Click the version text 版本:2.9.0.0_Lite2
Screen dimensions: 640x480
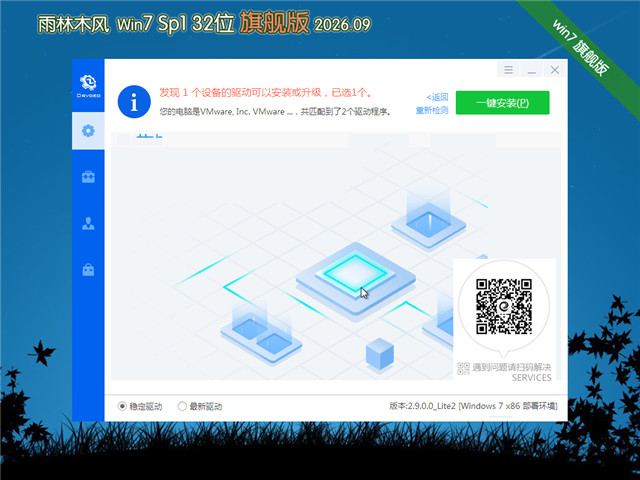point(422,406)
